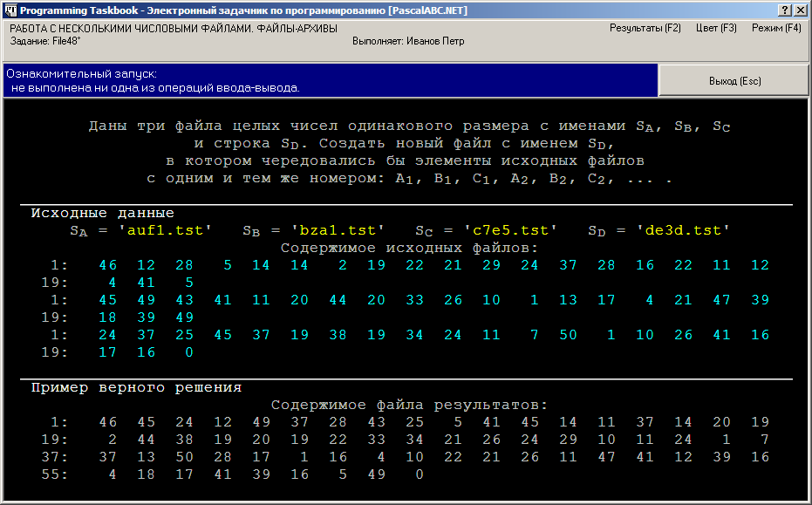The image size is (812, 505).
Task: Click the help question mark button
Action: 785,10
